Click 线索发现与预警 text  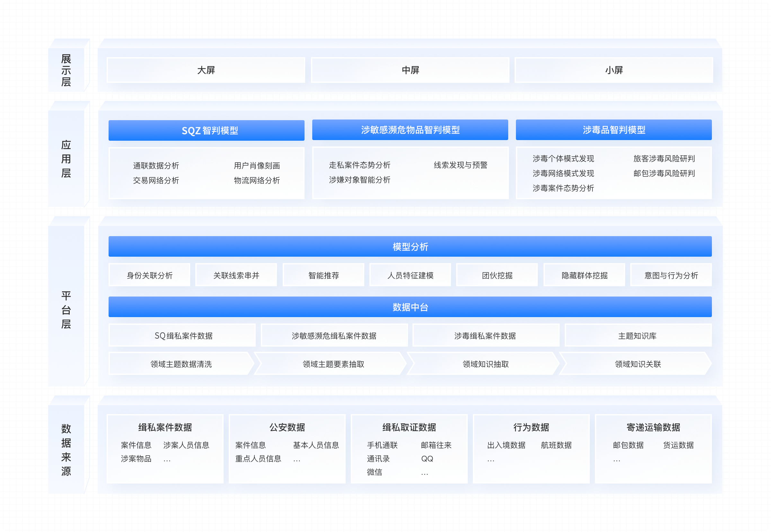click(460, 165)
